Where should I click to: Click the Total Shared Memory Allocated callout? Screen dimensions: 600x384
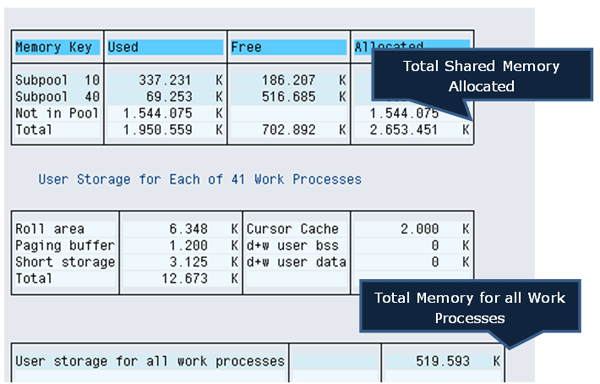[481, 75]
